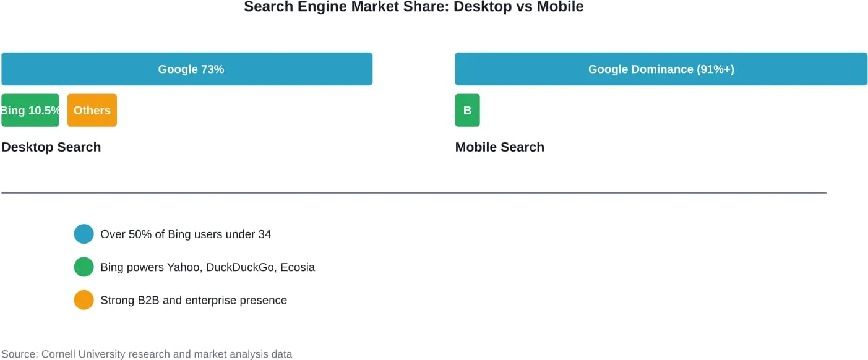Click the Google 73% bar
The height and width of the screenshot is (360, 868).
pos(187,69)
